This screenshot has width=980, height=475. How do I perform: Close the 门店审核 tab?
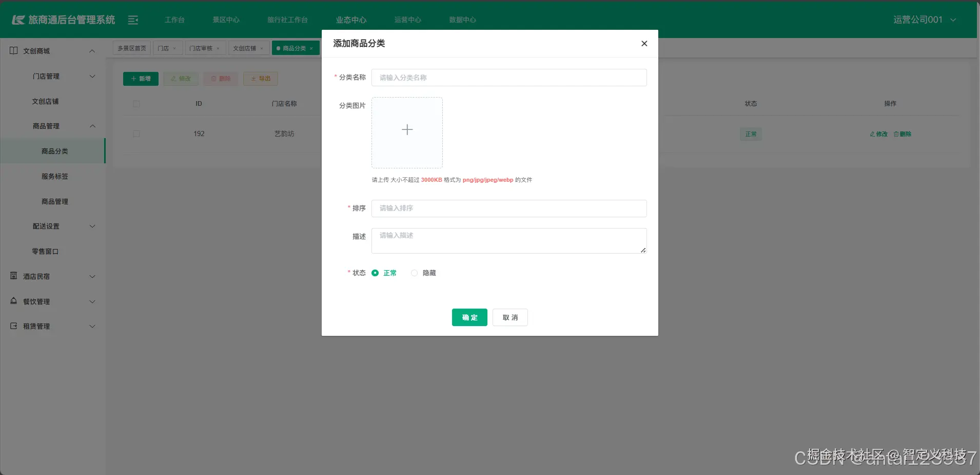click(x=218, y=48)
